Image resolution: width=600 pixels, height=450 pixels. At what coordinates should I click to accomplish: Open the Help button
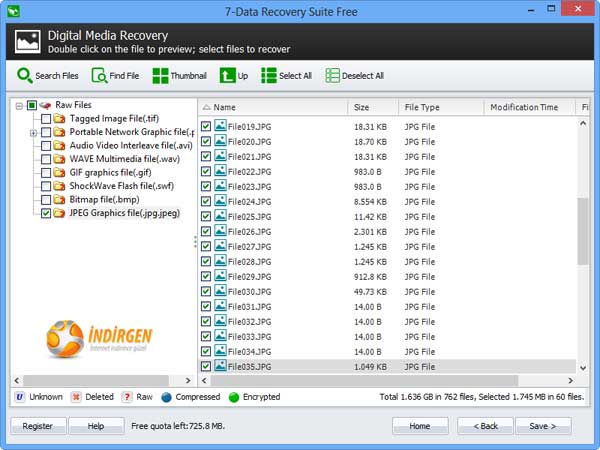(x=96, y=426)
